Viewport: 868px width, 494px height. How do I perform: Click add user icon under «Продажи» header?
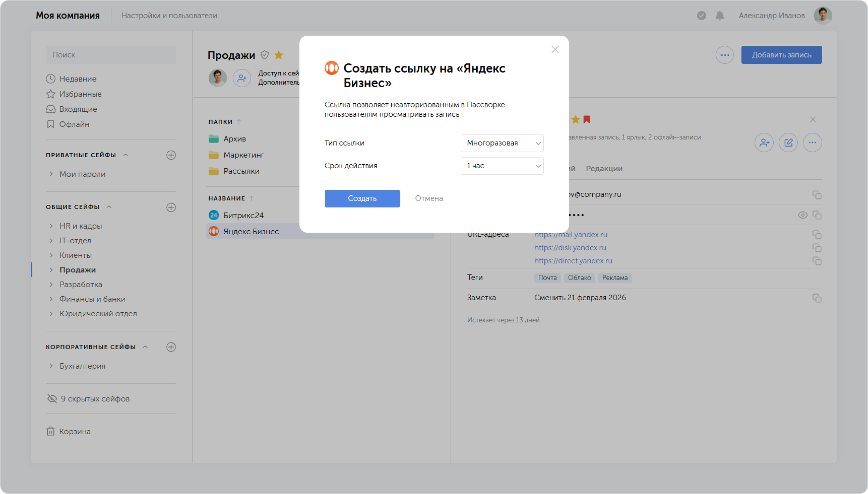point(242,78)
